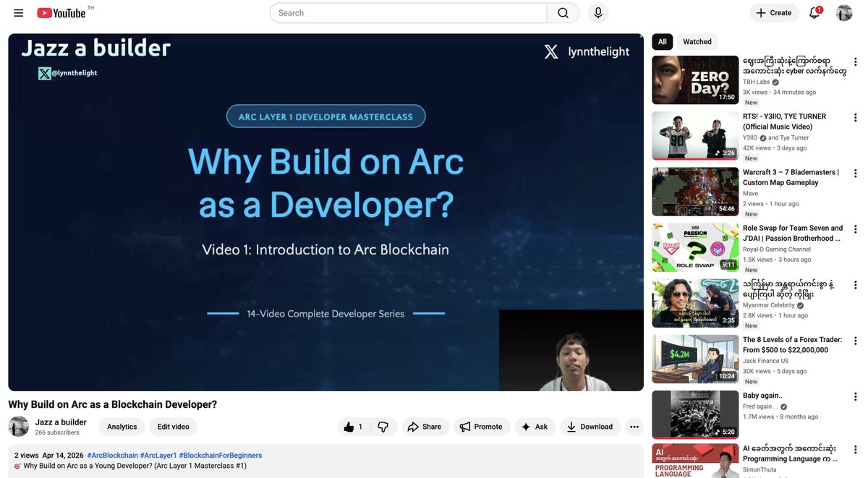Go to the YouTube home logo
The width and height of the screenshot is (868, 478).
(x=61, y=13)
